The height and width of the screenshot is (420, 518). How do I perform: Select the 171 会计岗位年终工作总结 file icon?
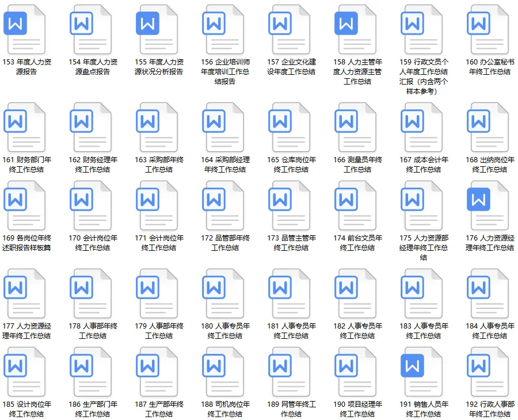157,205
